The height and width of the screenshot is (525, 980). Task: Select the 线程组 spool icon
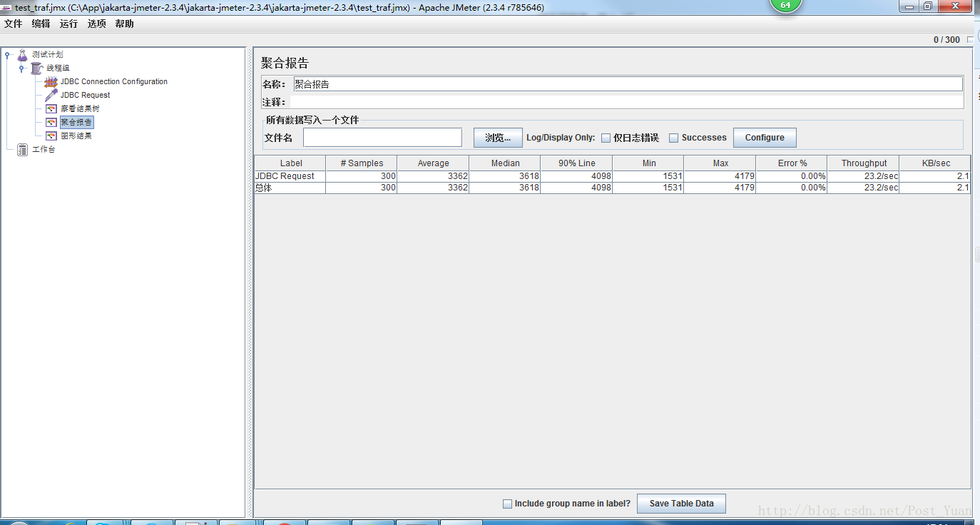point(37,68)
